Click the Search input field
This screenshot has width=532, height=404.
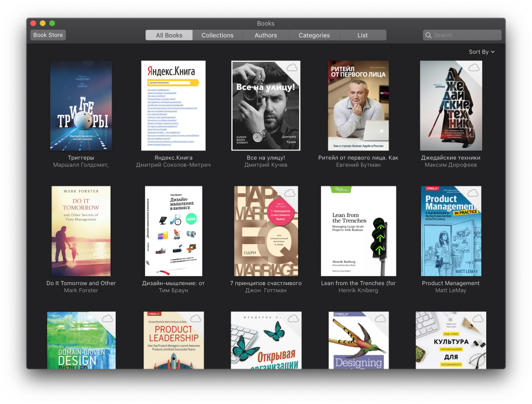462,35
